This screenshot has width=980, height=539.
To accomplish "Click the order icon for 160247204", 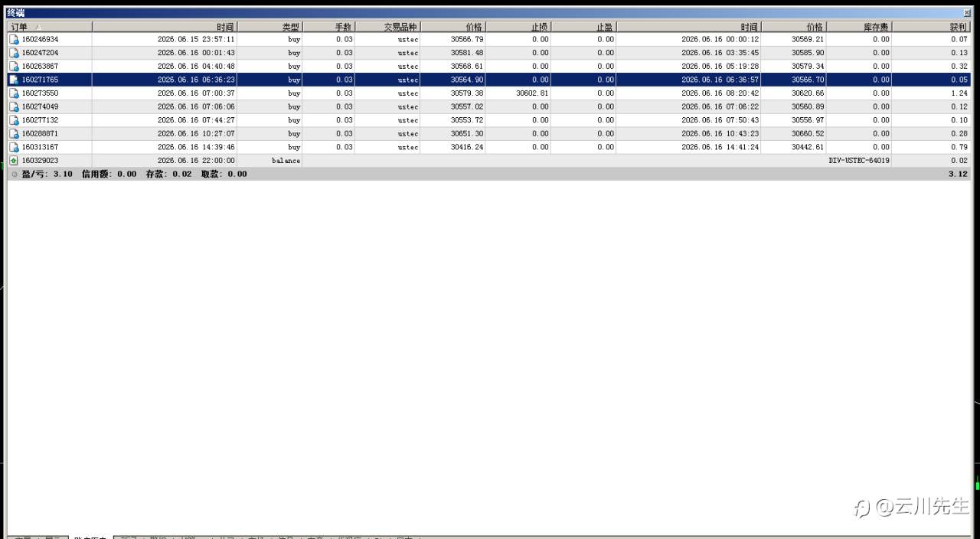I will [14, 53].
